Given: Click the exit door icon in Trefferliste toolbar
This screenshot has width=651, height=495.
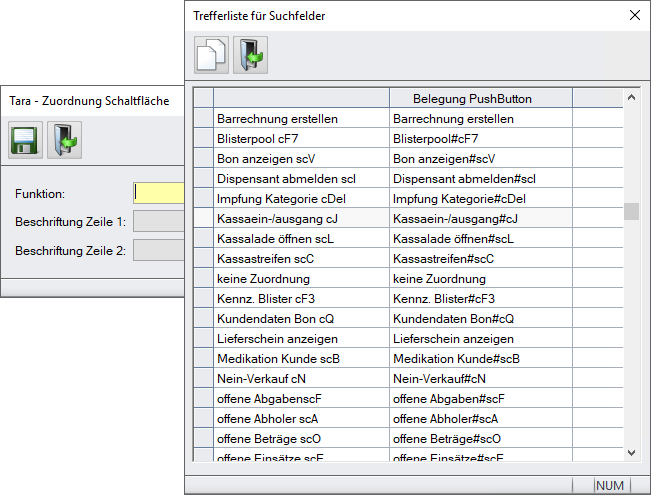Looking at the screenshot, I should (x=249, y=54).
